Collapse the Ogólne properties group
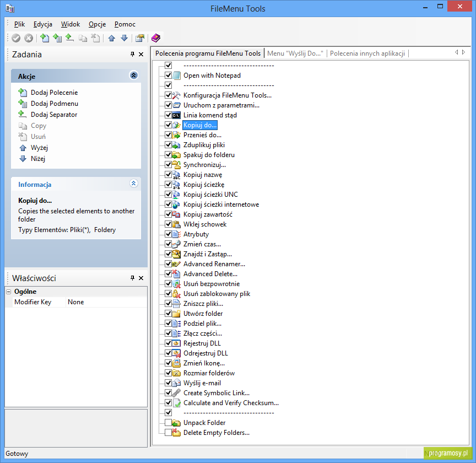This screenshot has width=476, height=463. pos(8,292)
